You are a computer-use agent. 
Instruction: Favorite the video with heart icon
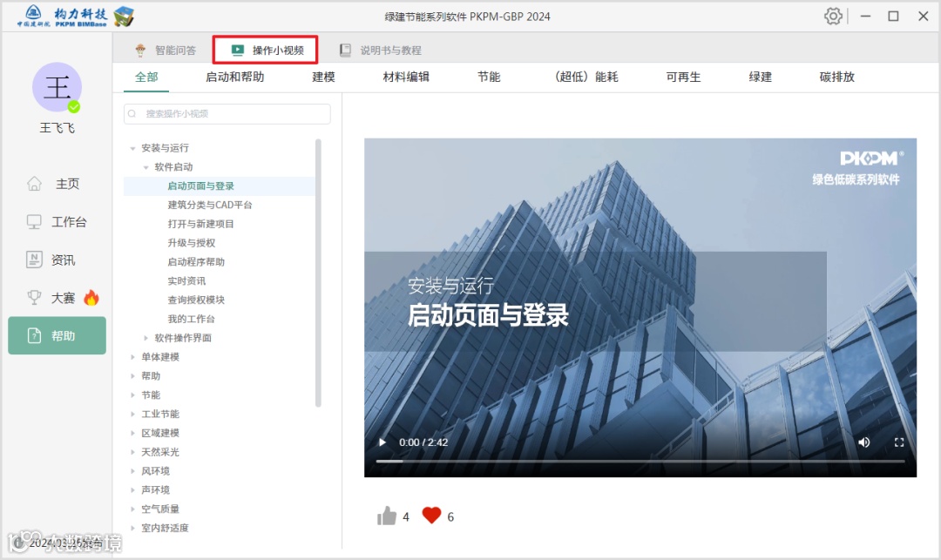click(x=431, y=516)
